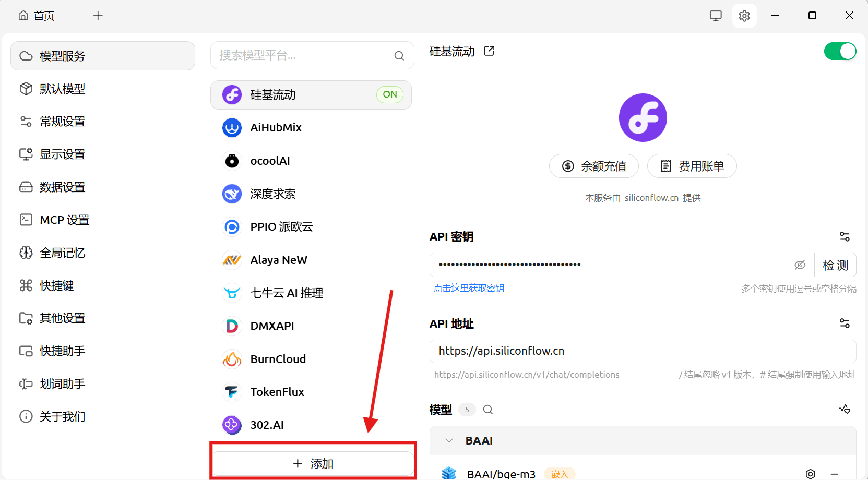Click the monitor icon in title bar

pos(716,16)
